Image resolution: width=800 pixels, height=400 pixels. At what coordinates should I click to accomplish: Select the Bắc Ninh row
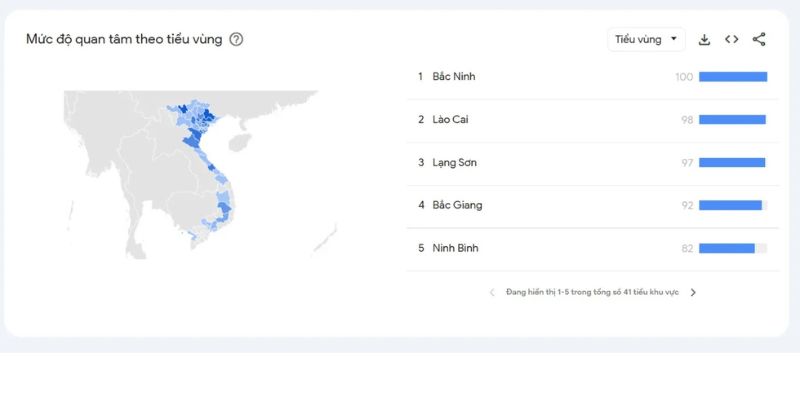pyautogui.click(x=592, y=77)
